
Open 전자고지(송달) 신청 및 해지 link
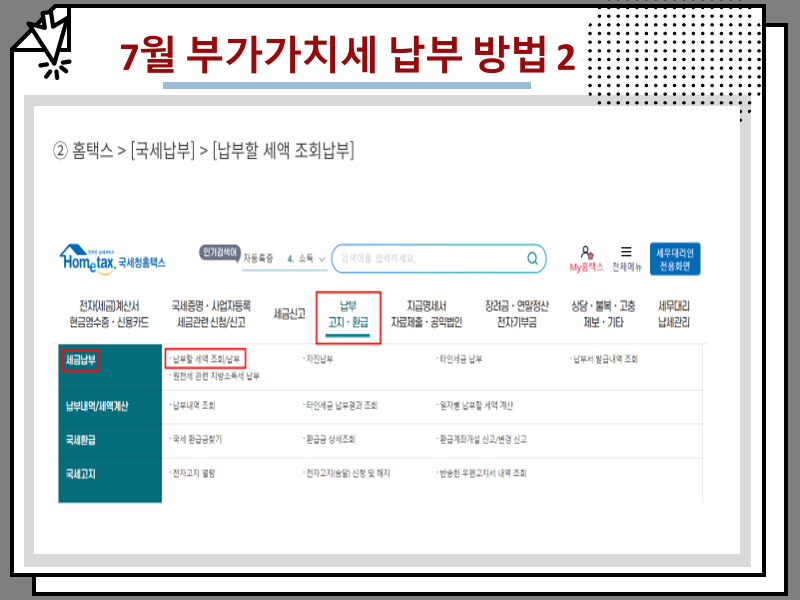(x=347, y=473)
